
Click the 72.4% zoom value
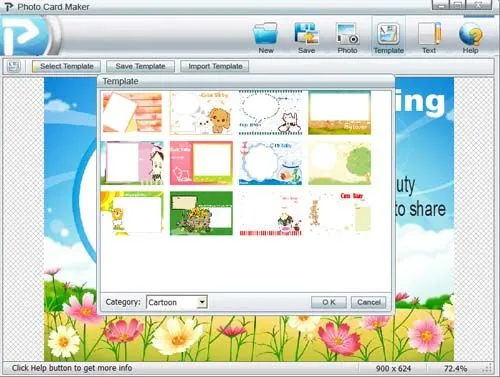click(455, 368)
